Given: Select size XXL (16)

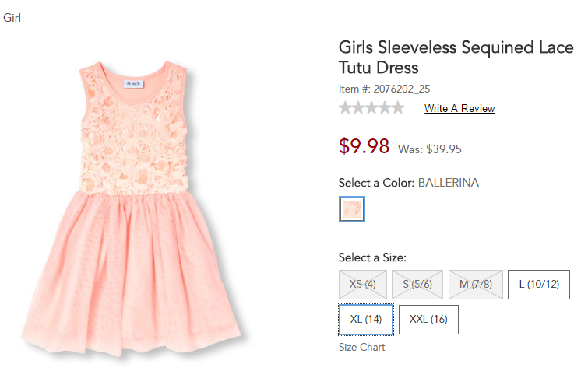Looking at the screenshot, I should pyautogui.click(x=428, y=320).
